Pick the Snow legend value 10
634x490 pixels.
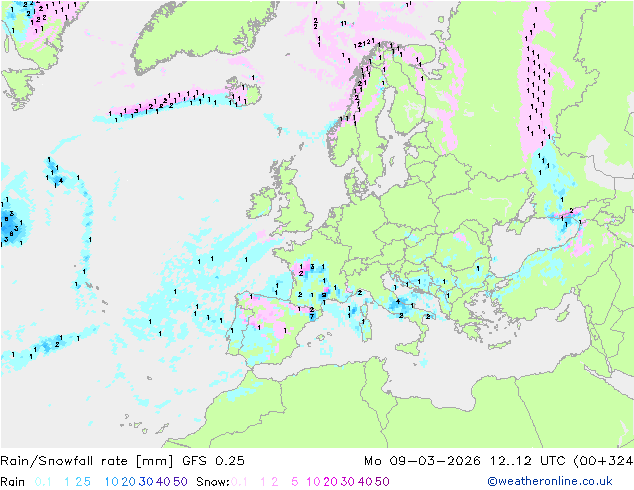(x=313, y=482)
